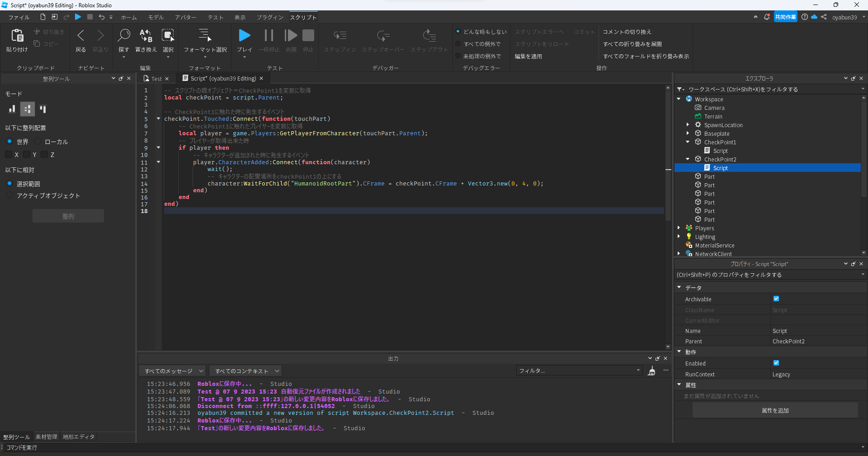Viewport: 868px width, 456px height.
Task: Collapse the Behavior (動作) properties section
Action: 679,351
